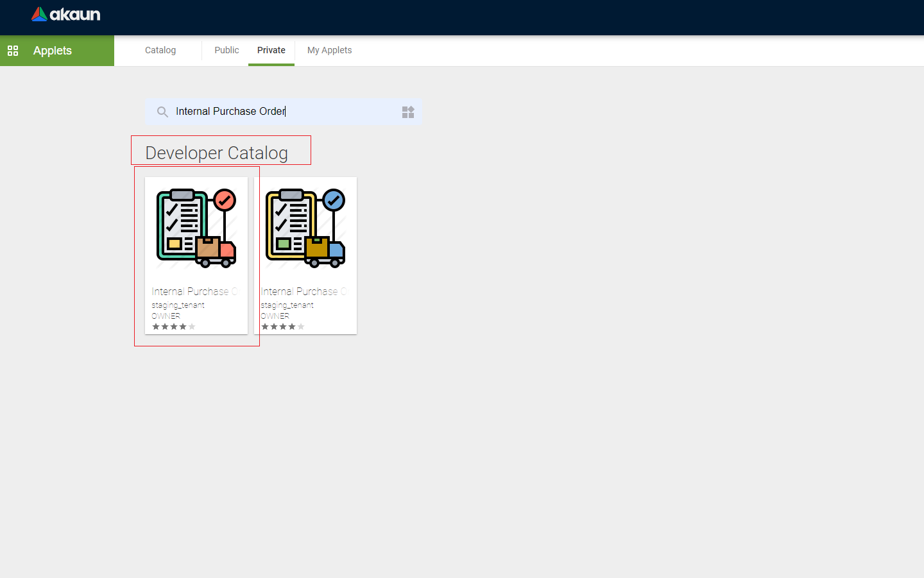Click the Applets sidebar label
This screenshot has height=578, width=924.
[53, 51]
